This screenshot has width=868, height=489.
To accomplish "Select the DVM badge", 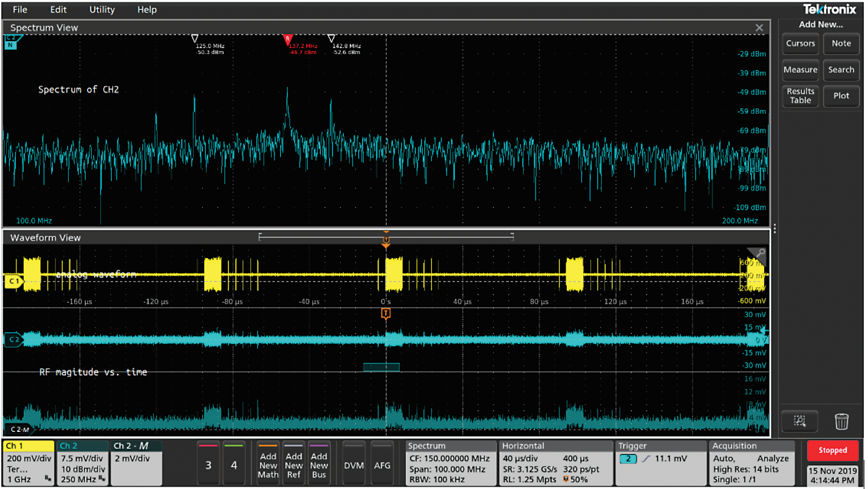I will pyautogui.click(x=354, y=463).
